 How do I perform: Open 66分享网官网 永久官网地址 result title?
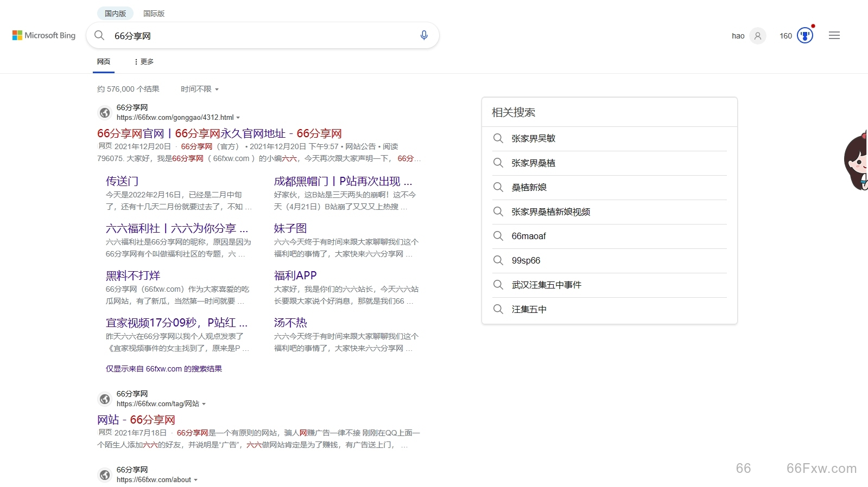tap(219, 133)
